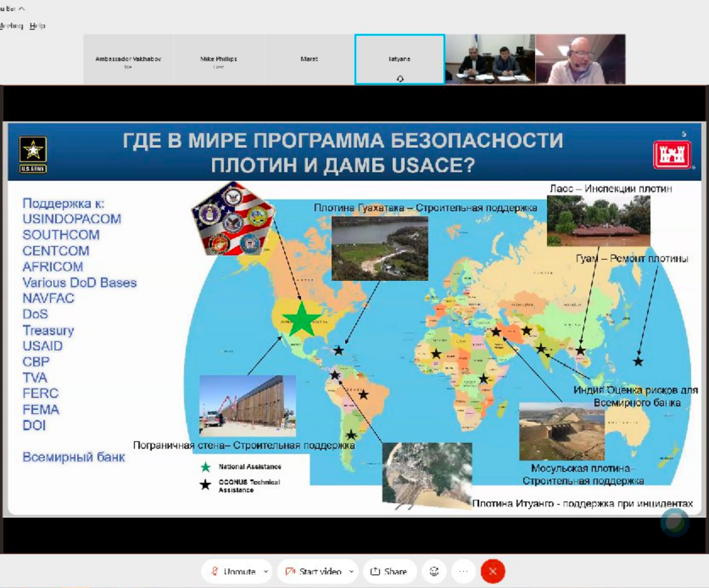Click 'USAID' in support list
Viewport: 709px width, 588px height.
42,346
